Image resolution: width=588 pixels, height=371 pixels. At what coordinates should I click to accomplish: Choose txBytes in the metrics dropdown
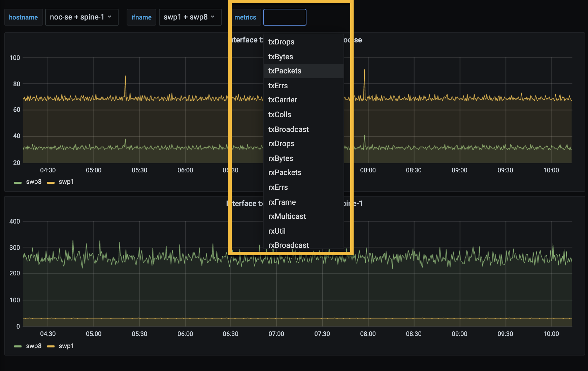pos(281,57)
